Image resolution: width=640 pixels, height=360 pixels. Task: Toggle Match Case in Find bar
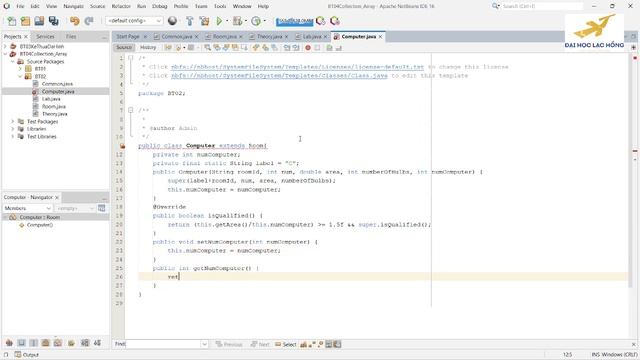tap(303, 344)
